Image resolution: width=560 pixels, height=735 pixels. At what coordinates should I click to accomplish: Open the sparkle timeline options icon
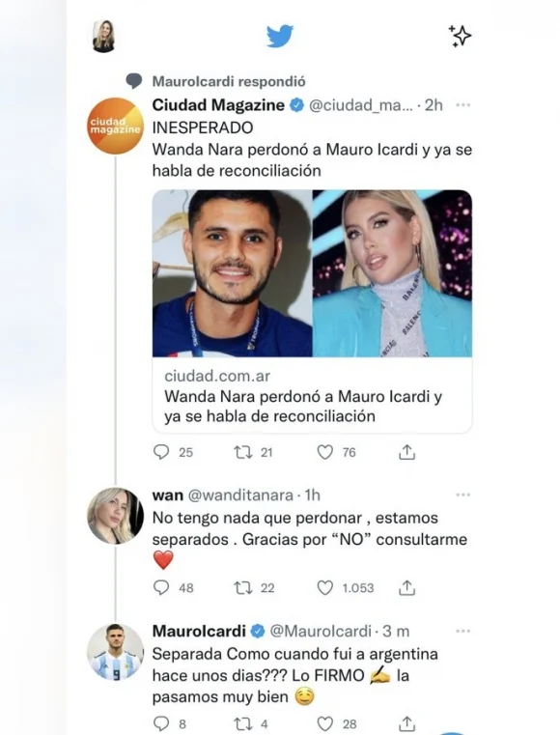[460, 36]
